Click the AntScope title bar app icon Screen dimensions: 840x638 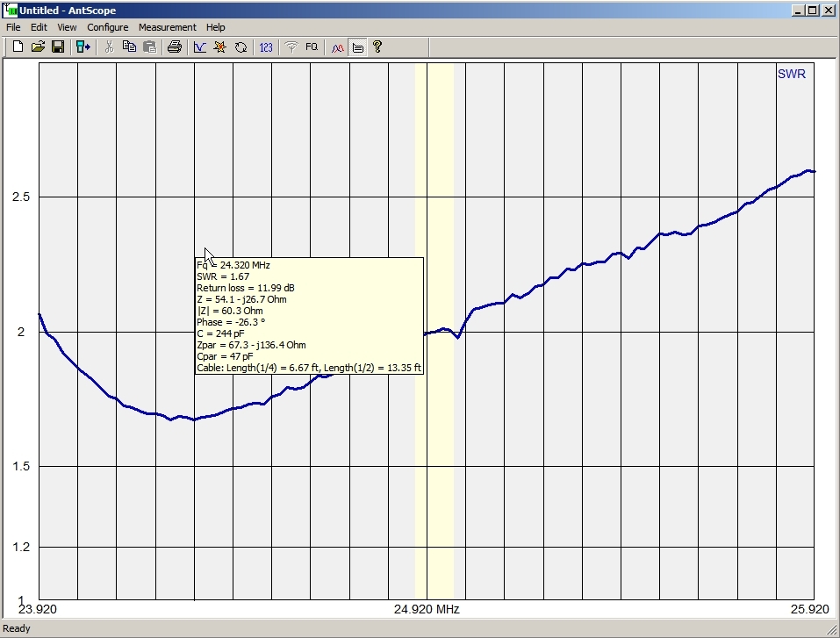pyautogui.click(x=10, y=11)
